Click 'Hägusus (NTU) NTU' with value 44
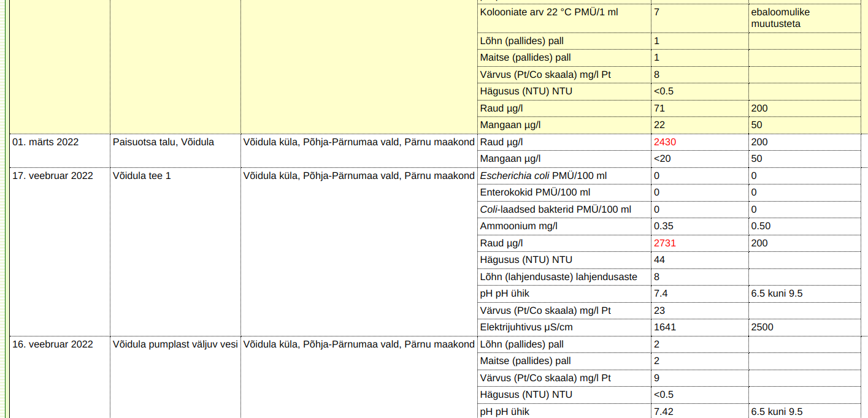This screenshot has height=418, width=868. [564, 260]
